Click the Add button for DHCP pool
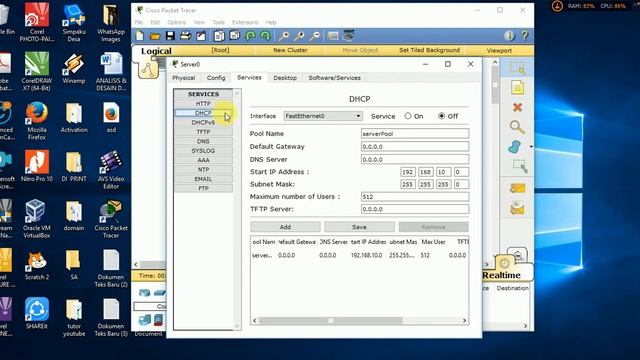The height and width of the screenshot is (360, 640). [x=285, y=227]
